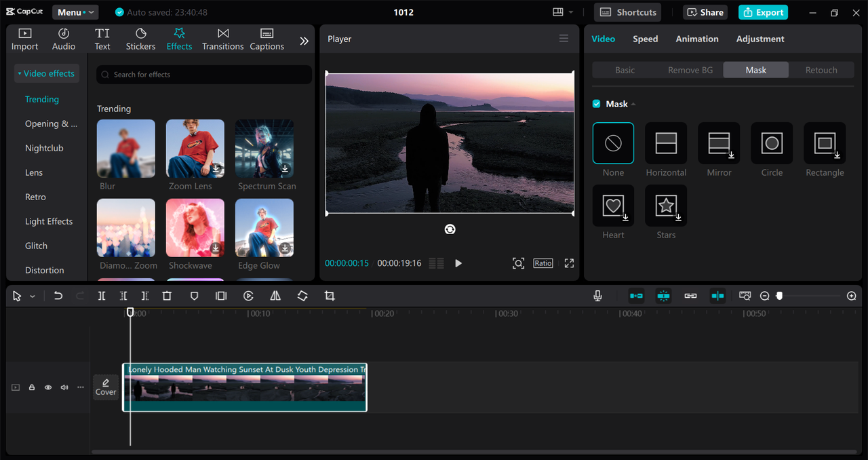Click the Cover button on the timeline
The image size is (868, 460).
click(x=106, y=387)
